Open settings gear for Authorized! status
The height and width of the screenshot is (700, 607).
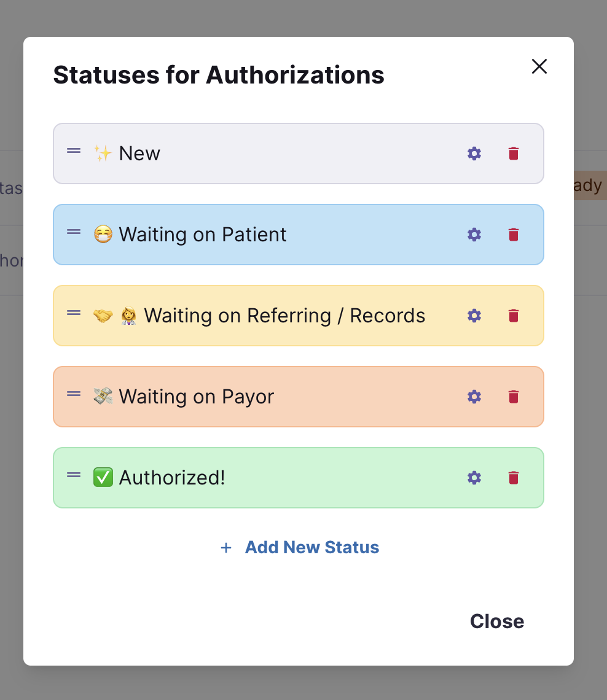(x=474, y=478)
